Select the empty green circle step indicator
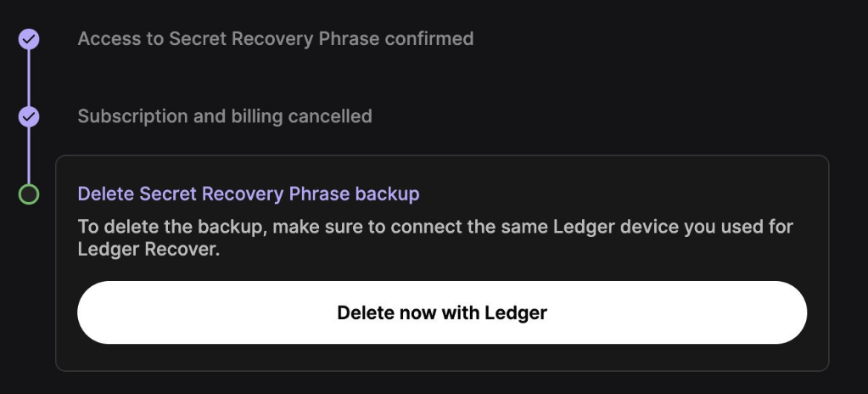Viewport: 868px width, 394px height. pyautogui.click(x=29, y=194)
